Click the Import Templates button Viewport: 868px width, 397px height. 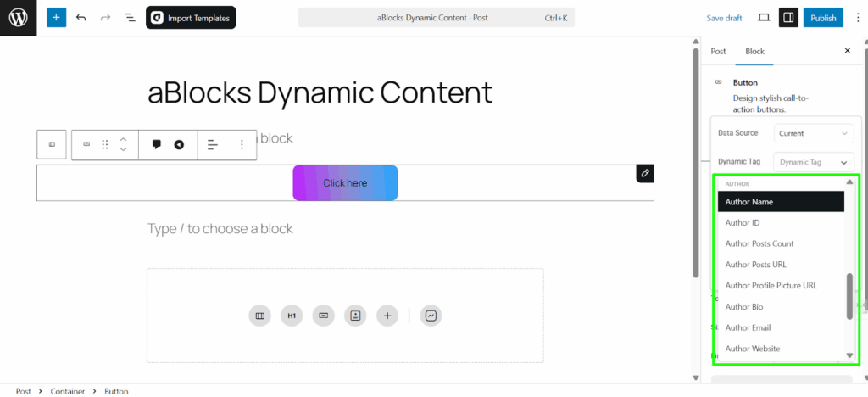coord(191,18)
